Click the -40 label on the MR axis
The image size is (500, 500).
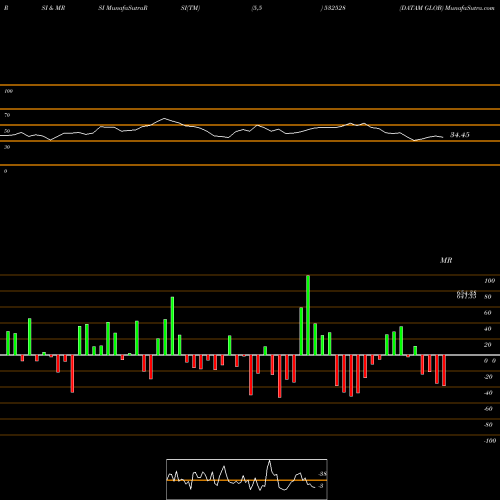pos(488,393)
